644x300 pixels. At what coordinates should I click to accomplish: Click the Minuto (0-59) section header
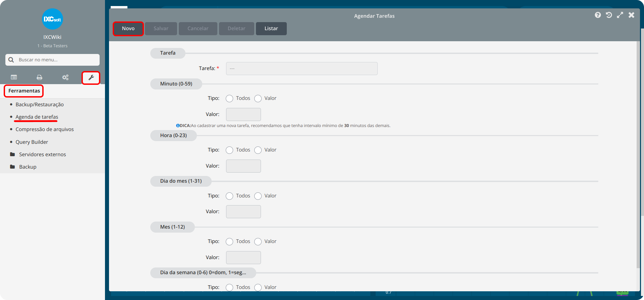point(176,84)
